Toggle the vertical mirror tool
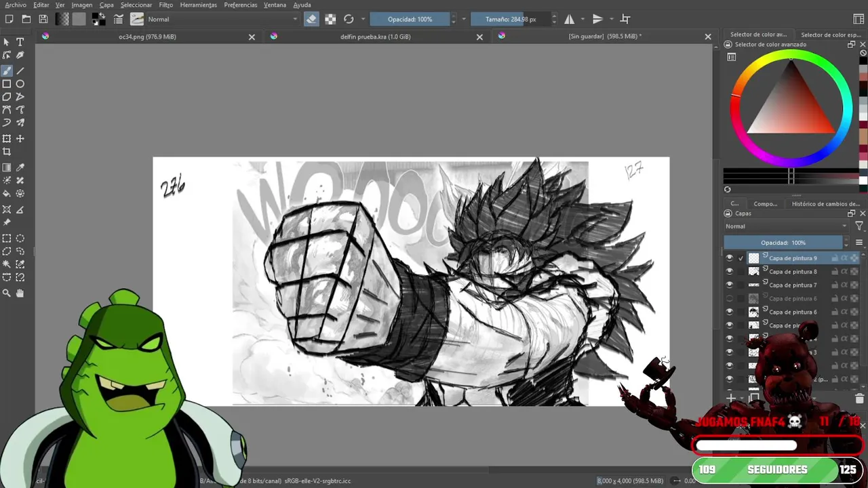The width and height of the screenshot is (868, 488). pos(597,19)
